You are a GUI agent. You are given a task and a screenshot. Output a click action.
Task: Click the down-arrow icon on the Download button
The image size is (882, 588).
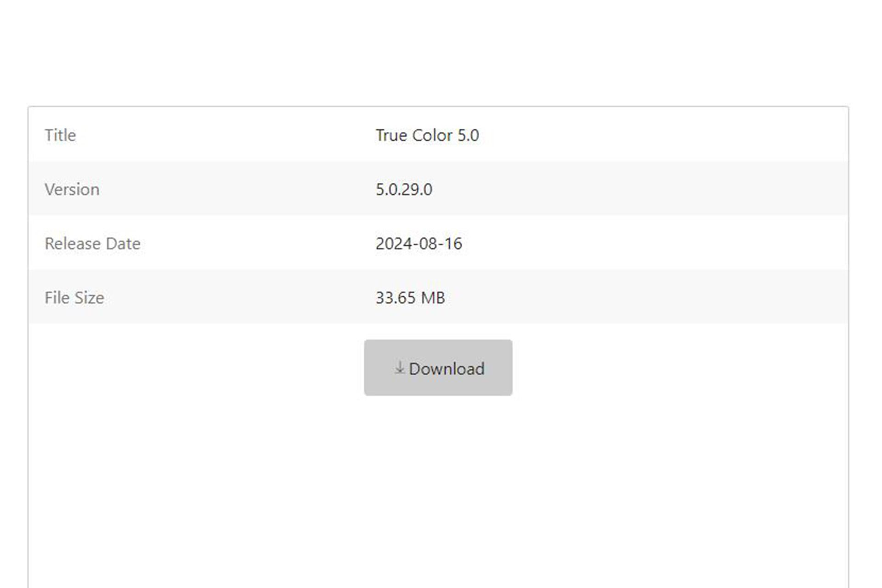point(399,367)
